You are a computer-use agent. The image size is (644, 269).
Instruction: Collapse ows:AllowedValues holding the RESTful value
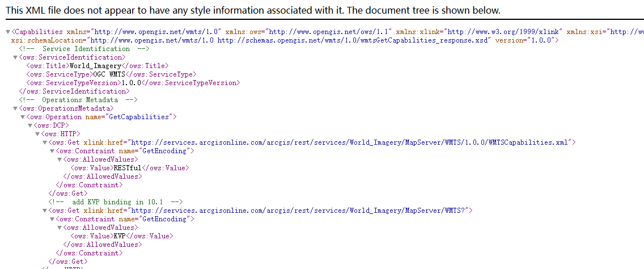60,159
